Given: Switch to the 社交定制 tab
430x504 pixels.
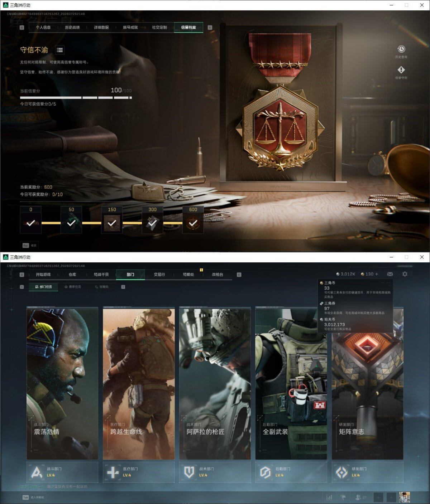Looking at the screenshot, I should click(x=159, y=28).
